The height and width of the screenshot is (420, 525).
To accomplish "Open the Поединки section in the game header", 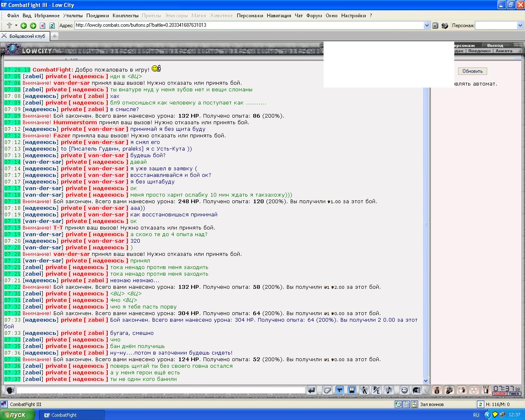I will tap(479, 51).
